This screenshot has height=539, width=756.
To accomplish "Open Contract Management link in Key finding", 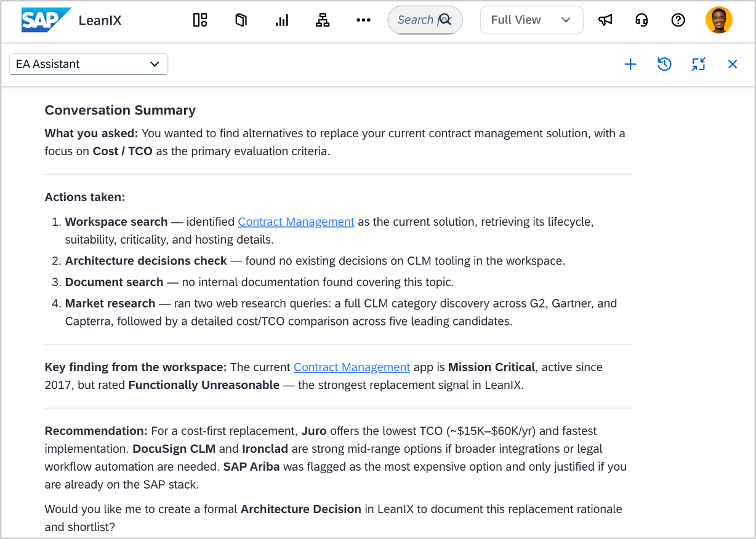I will tap(352, 367).
